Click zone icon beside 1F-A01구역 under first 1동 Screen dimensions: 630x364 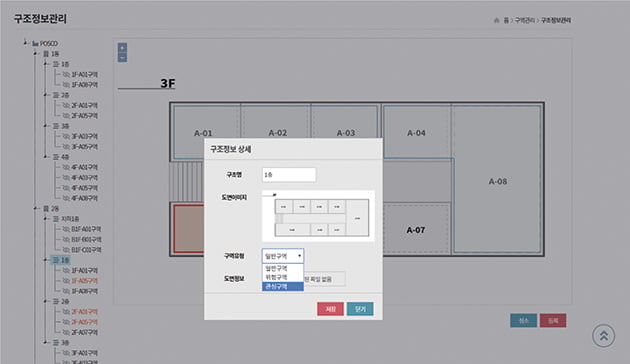pyautogui.click(x=66, y=74)
